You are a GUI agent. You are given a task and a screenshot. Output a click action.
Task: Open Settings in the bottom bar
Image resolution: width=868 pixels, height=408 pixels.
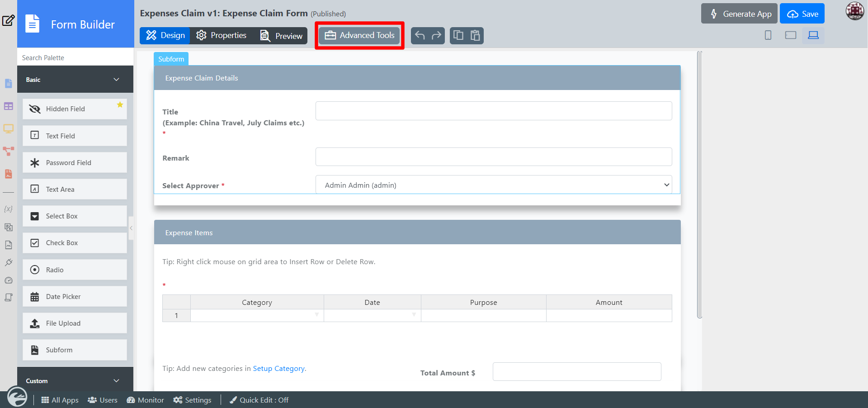tap(192, 400)
